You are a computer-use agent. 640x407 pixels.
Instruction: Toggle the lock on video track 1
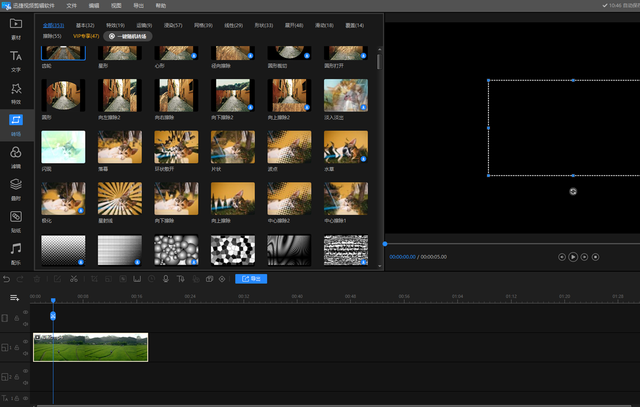[x=16, y=347]
